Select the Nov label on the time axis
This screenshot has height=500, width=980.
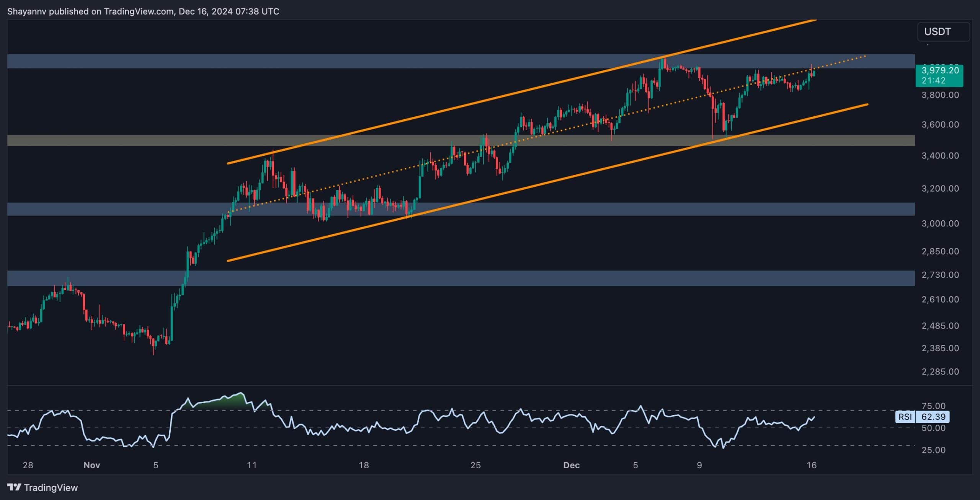92,466
